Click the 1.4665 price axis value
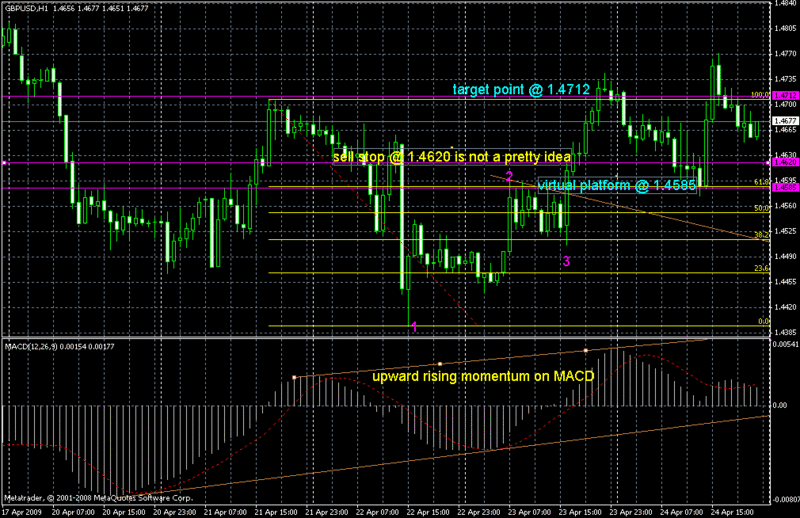 click(x=786, y=130)
